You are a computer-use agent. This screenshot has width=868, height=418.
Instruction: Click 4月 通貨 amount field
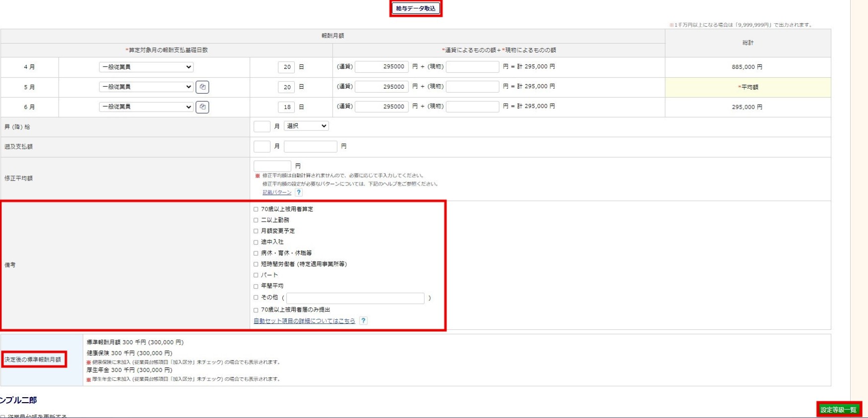click(382, 66)
